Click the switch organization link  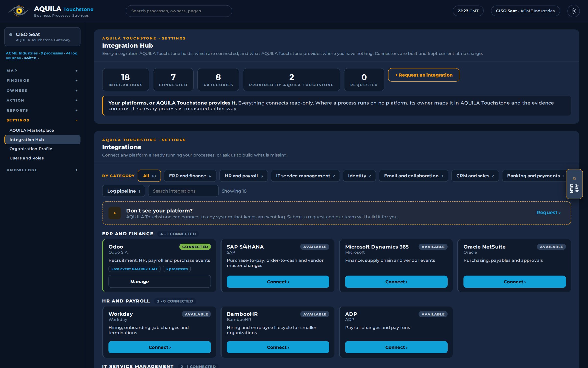[31, 58]
